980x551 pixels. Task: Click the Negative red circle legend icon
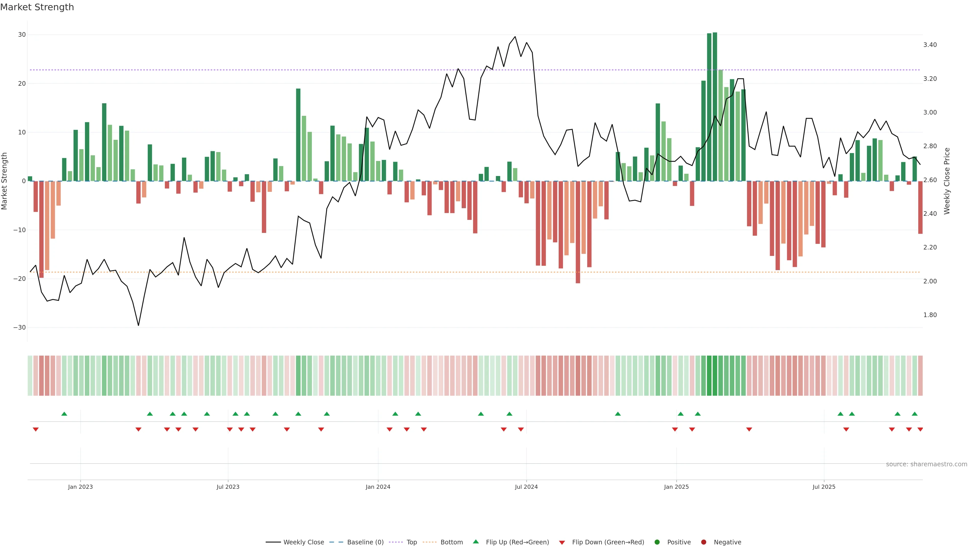click(x=703, y=542)
